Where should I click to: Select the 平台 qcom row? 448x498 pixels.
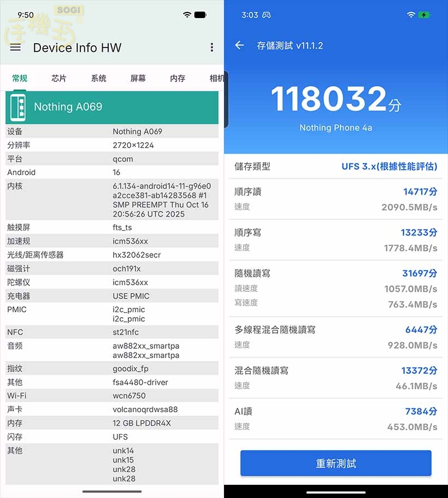(112, 159)
